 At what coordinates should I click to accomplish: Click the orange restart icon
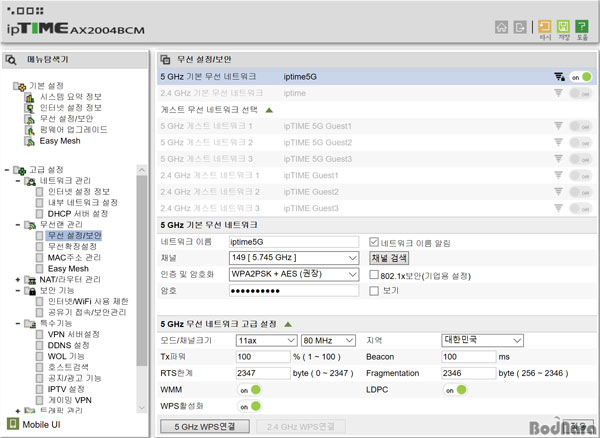tap(544, 27)
